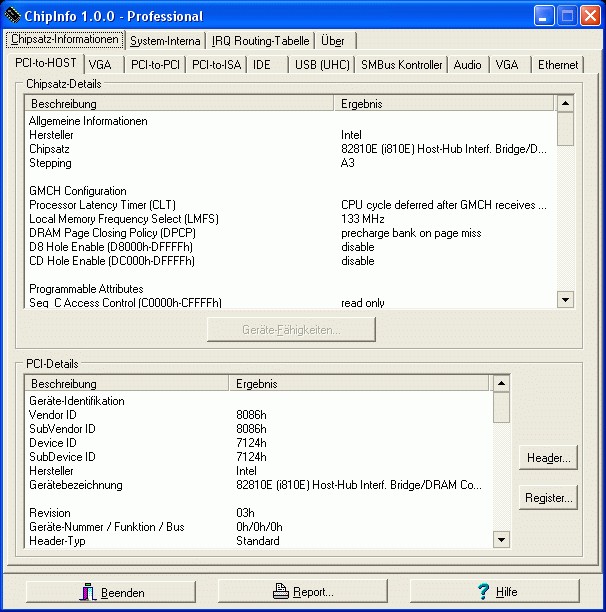Click the printer icon on Report button

(281, 591)
